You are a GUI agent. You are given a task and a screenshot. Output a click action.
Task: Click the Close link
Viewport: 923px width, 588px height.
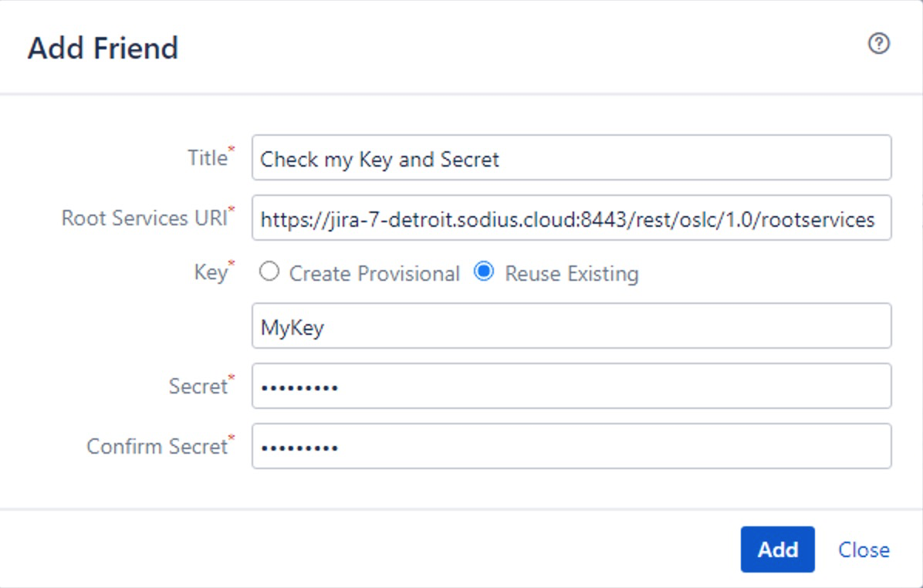tap(864, 549)
